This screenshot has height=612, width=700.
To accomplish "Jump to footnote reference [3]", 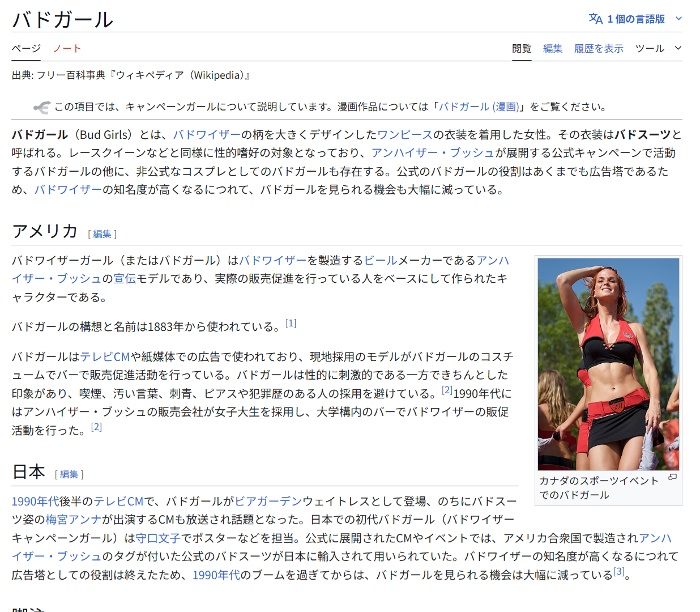I will (x=619, y=572).
